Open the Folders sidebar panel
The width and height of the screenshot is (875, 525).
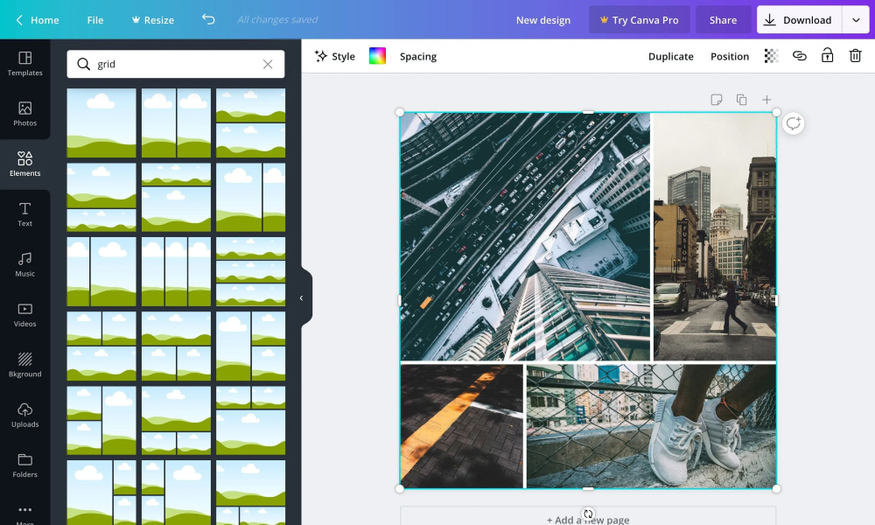tap(25, 465)
